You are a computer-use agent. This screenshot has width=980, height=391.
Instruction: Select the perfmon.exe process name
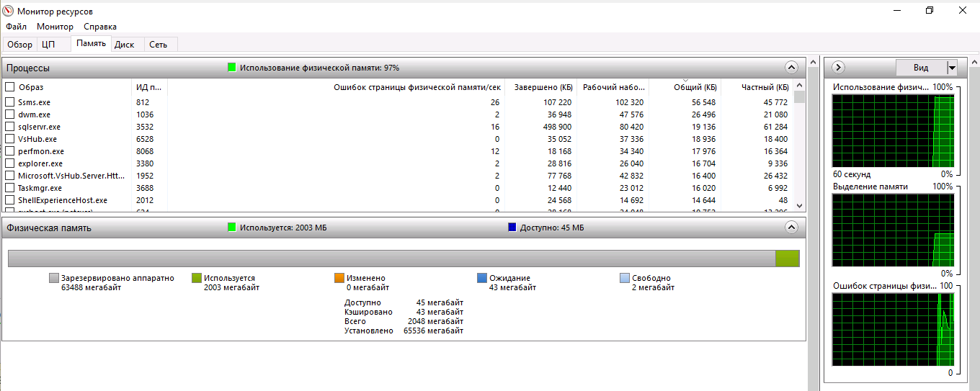[41, 151]
